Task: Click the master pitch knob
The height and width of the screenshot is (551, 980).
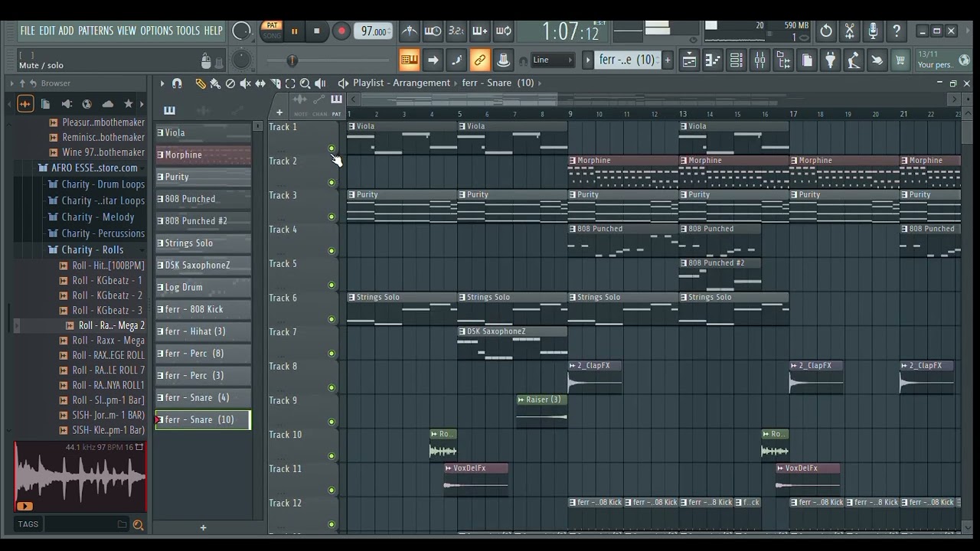Action: pyautogui.click(x=241, y=60)
